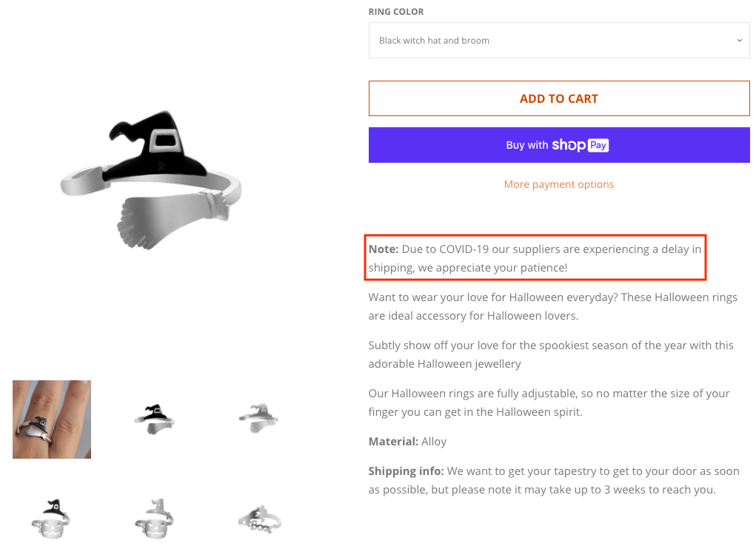Click the 'Want to wear your love' paragraph
The height and width of the screenshot is (546, 756).
552,306
